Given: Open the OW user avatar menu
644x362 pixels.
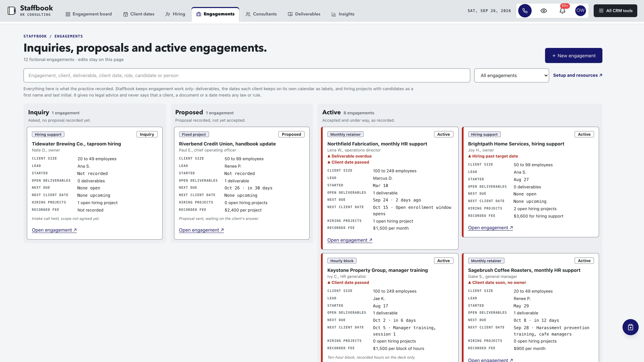Looking at the screenshot, I should (580, 11).
